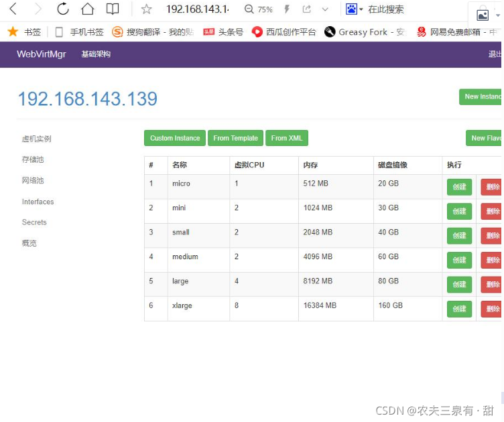Click 创建 for the small flavor
Image resolution: width=504 pixels, height=422 pixels.
(459, 236)
